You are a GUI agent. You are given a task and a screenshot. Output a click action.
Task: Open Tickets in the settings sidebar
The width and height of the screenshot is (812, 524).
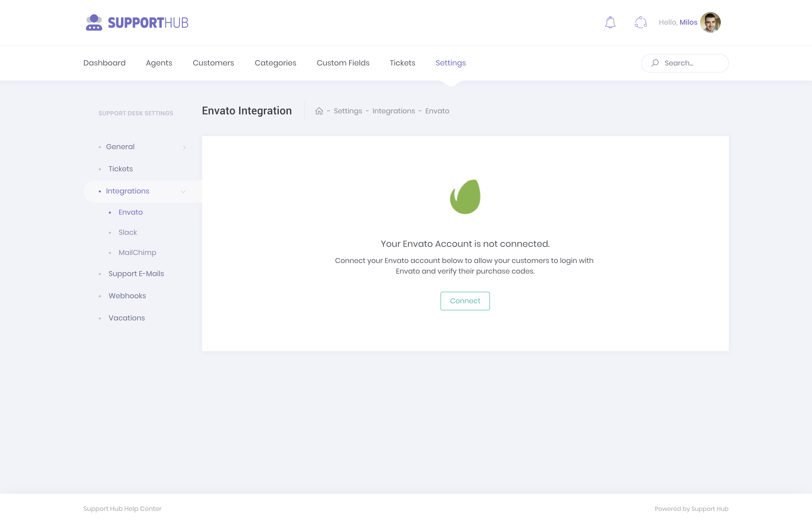[x=120, y=169]
